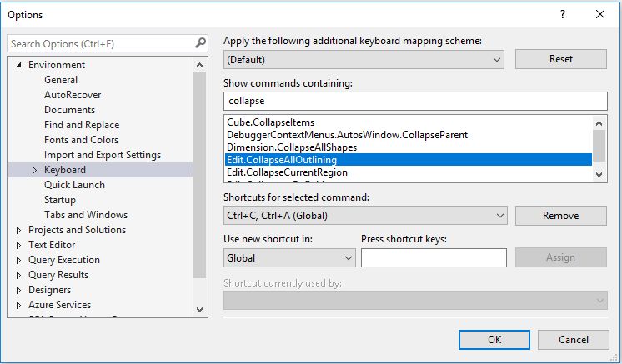Expand the Query Execution node
This screenshot has height=364, width=622.
[x=18, y=260]
